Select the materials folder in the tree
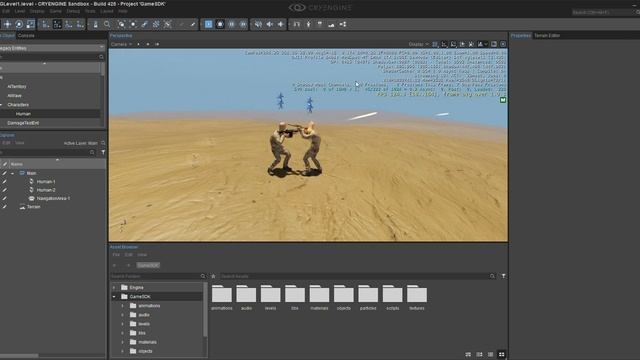 (147, 342)
